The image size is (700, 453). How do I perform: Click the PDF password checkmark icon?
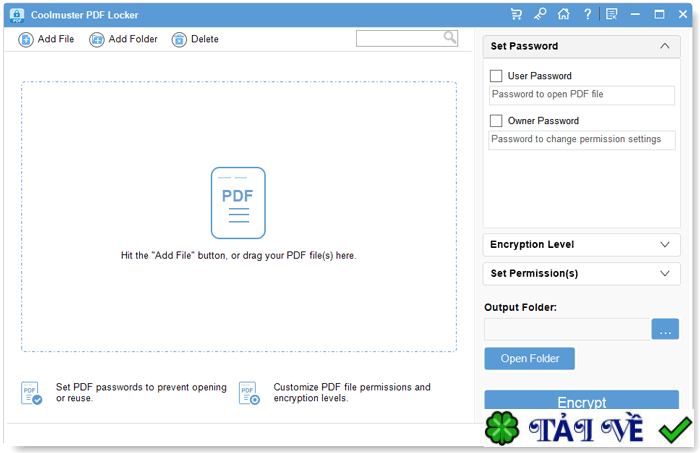click(31, 393)
